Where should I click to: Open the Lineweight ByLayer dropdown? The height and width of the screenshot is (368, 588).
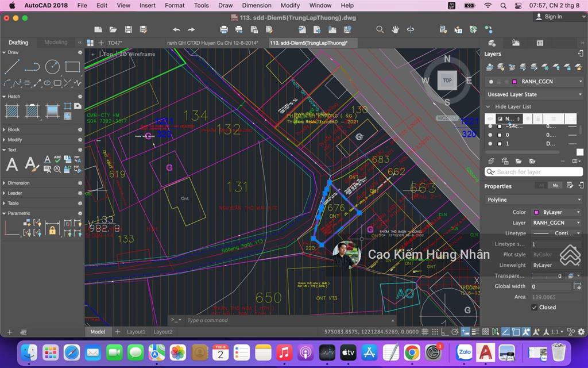pos(557,265)
